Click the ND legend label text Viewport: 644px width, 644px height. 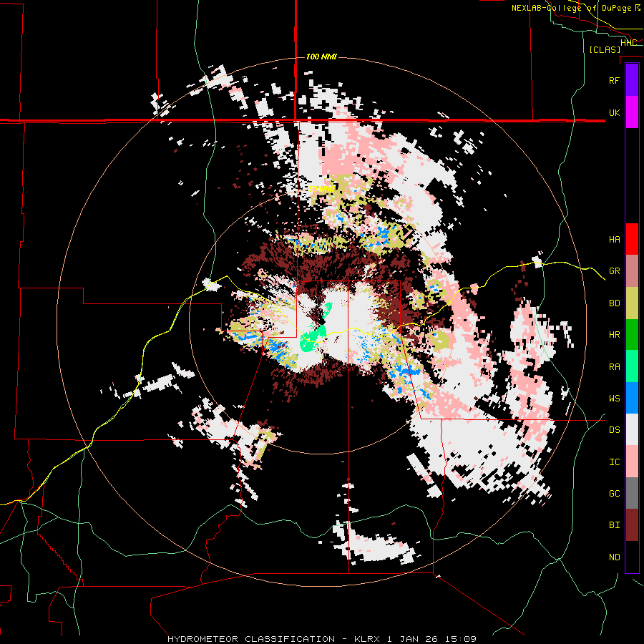pos(614,557)
